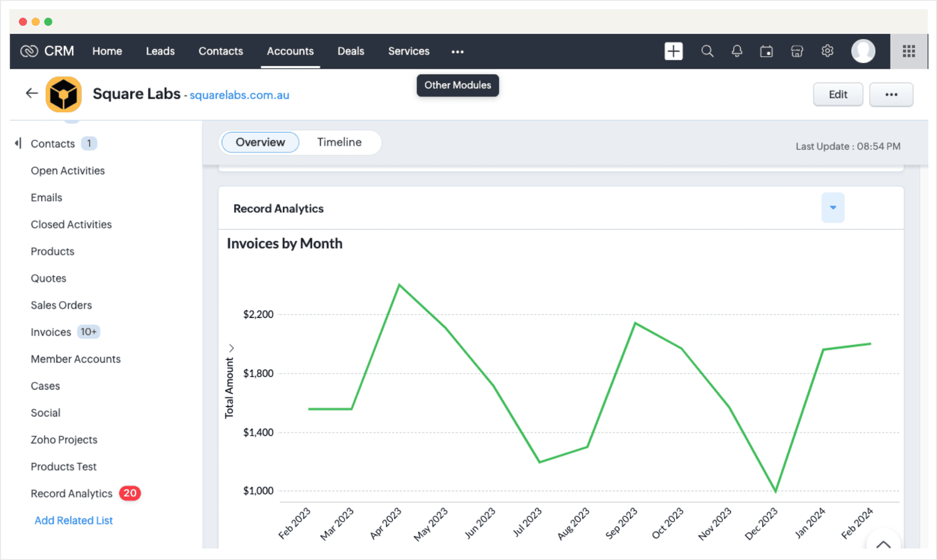This screenshot has width=937, height=560.
Task: Select Products Test in the sidebar
Action: (63, 467)
